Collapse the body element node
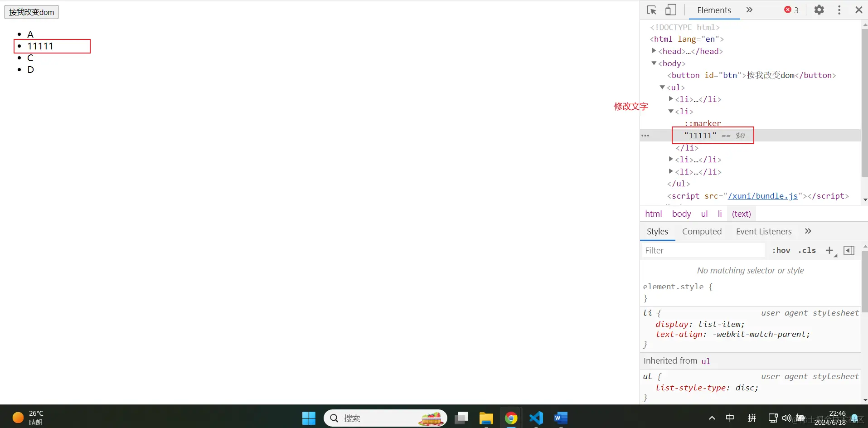This screenshot has width=868, height=428. [654, 63]
